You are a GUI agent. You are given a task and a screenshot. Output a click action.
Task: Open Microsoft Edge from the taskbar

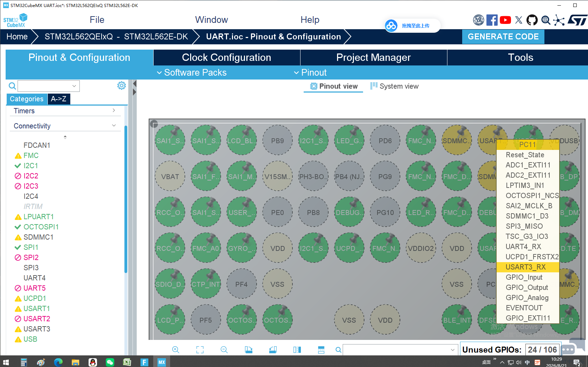(58, 362)
